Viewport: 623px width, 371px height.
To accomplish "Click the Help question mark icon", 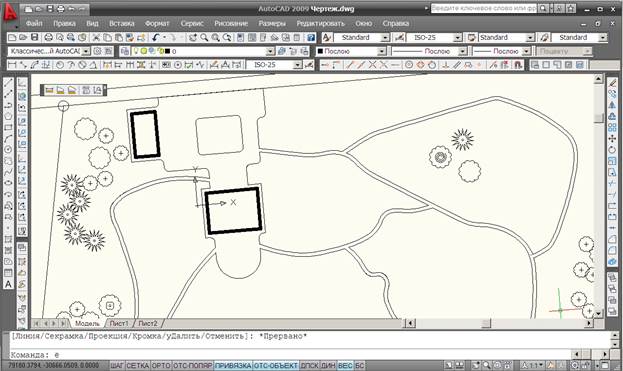I will [x=311, y=37].
